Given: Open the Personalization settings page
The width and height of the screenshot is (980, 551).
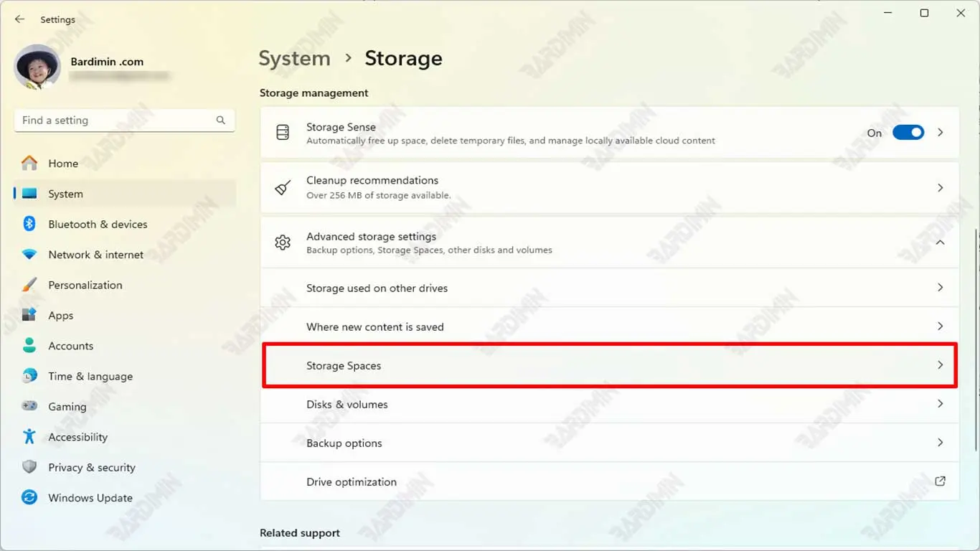Looking at the screenshot, I should click(x=85, y=285).
